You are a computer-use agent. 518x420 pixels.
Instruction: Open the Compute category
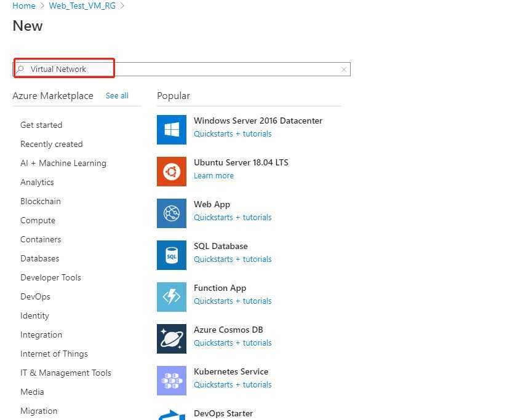coord(38,221)
